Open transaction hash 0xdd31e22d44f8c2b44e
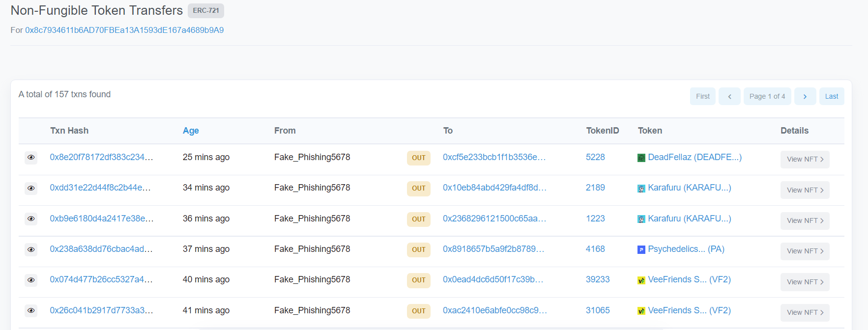 pos(100,188)
